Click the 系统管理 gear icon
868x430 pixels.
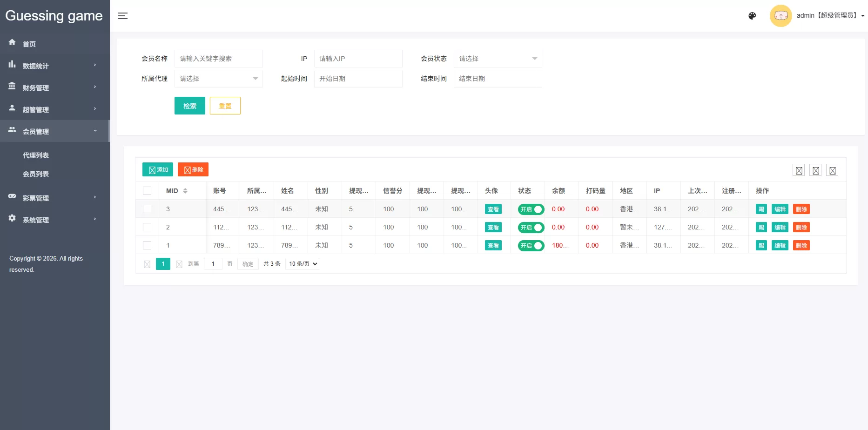[12, 219]
